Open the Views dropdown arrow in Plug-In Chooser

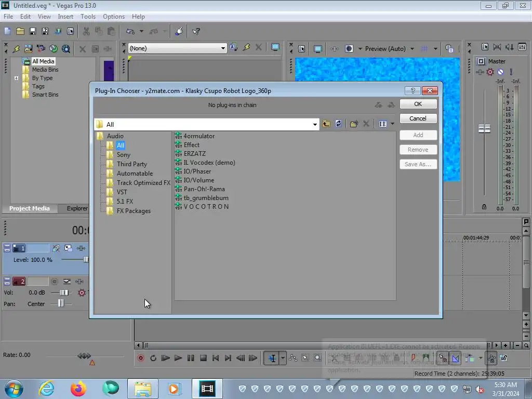coord(393,124)
